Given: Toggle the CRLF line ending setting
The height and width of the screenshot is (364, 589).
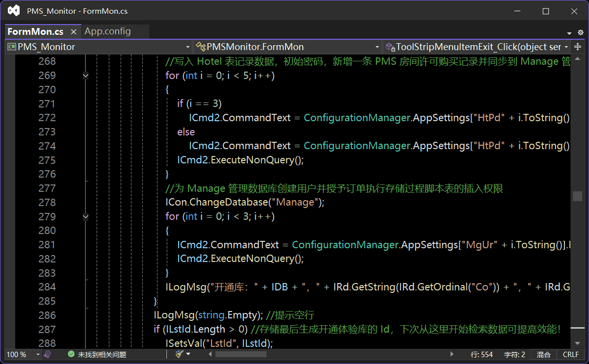Looking at the screenshot, I should [570, 354].
